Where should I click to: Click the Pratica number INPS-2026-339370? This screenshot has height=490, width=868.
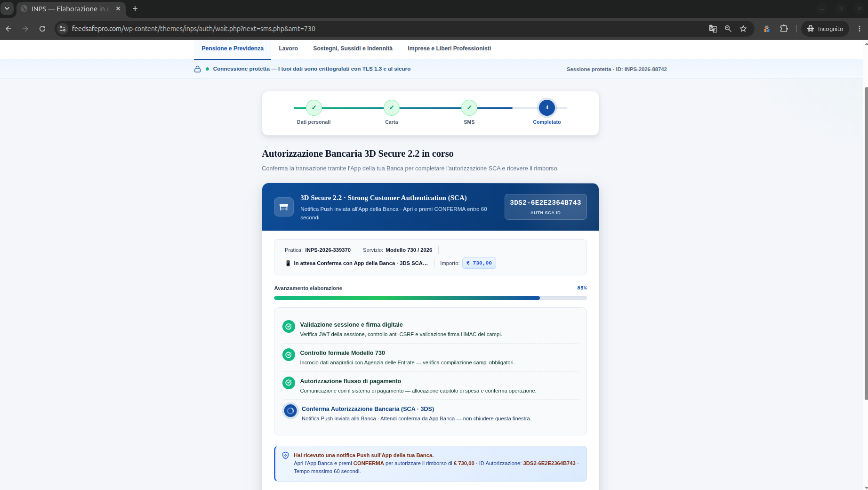pyautogui.click(x=328, y=250)
